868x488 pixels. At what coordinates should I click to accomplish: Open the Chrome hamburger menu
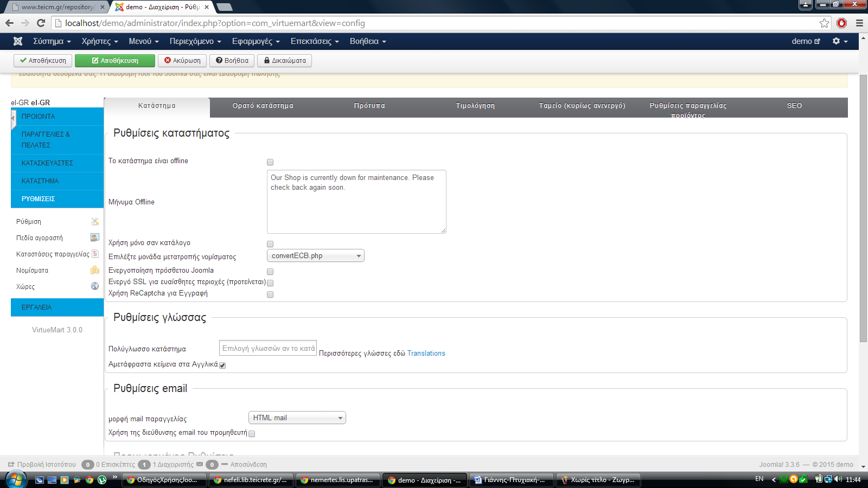coord(859,23)
